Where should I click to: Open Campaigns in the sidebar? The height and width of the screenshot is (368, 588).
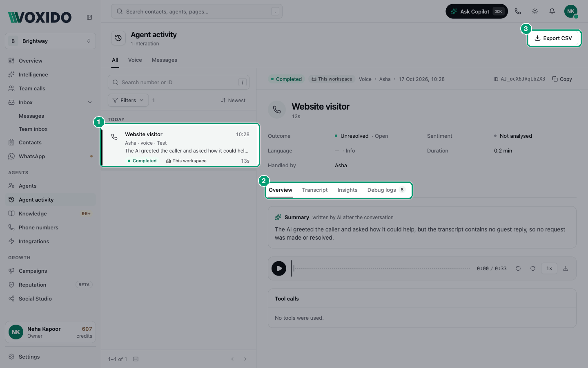tap(51, 271)
